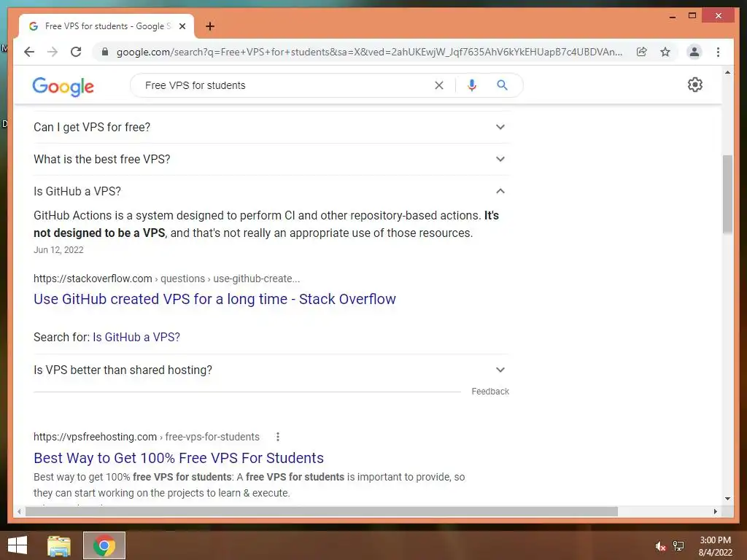Open options for vpsfreehosting.com result
Image resolution: width=747 pixels, height=560 pixels.
[278, 437]
